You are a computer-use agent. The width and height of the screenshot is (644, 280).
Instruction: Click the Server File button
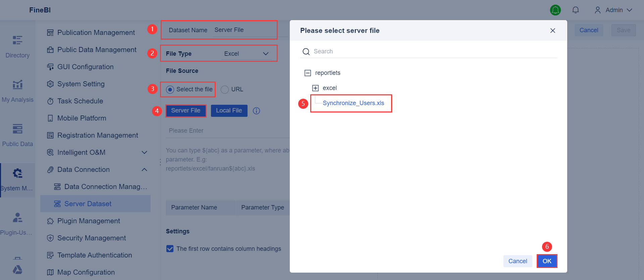pyautogui.click(x=186, y=111)
